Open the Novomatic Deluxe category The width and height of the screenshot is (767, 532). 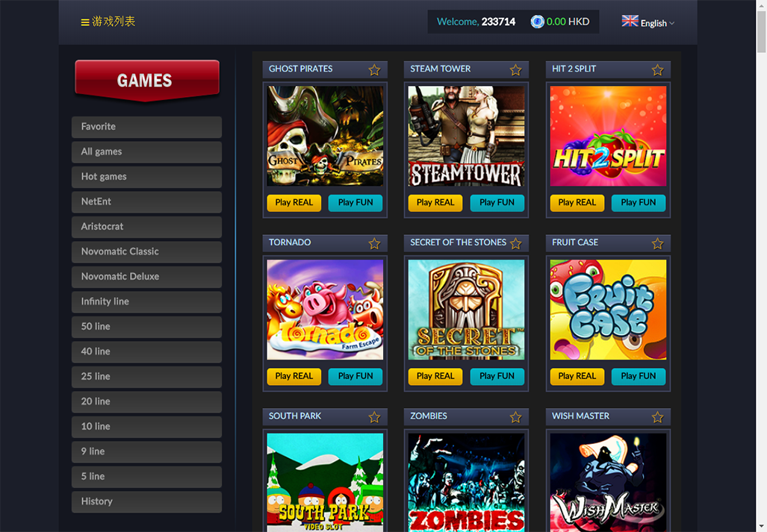(146, 276)
